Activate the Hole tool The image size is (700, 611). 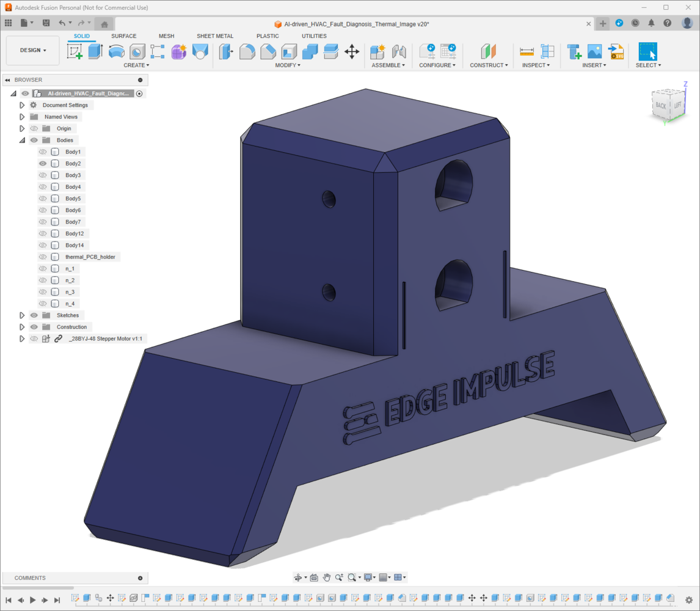137,51
